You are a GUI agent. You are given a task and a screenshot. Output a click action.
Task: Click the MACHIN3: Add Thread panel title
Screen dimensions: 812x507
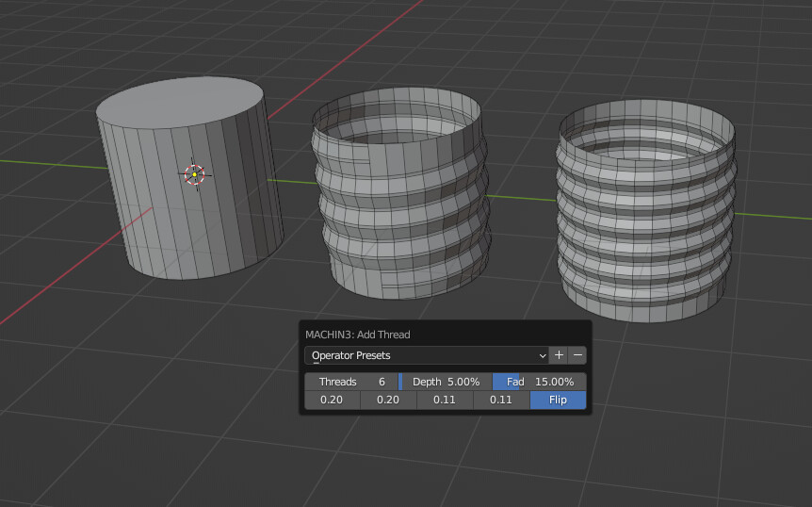coord(358,335)
